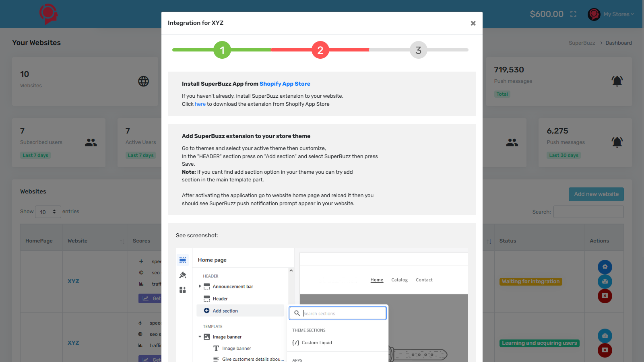Click red delete action for first XYZ row
This screenshot has height=362, width=644.
click(605, 296)
